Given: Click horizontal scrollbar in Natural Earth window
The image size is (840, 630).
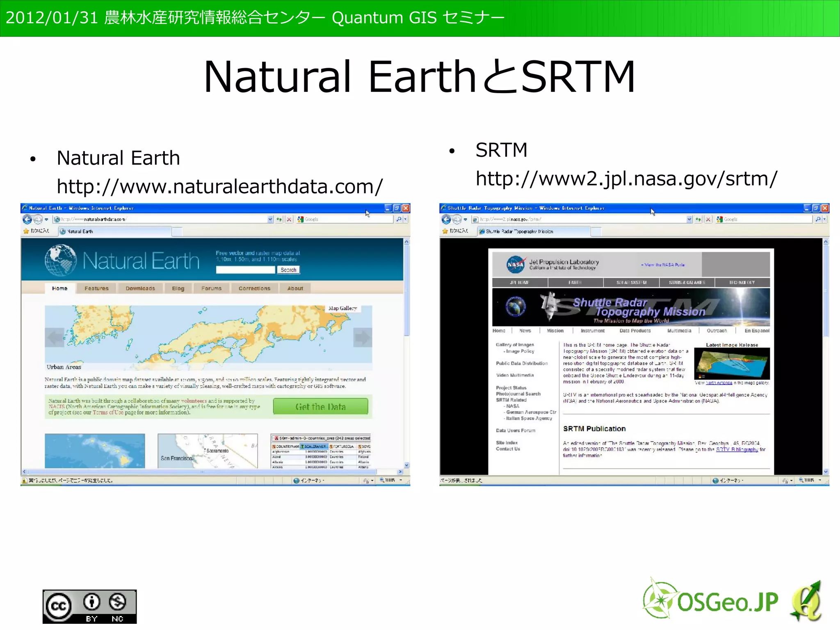Looking at the screenshot, I should pos(212,472).
